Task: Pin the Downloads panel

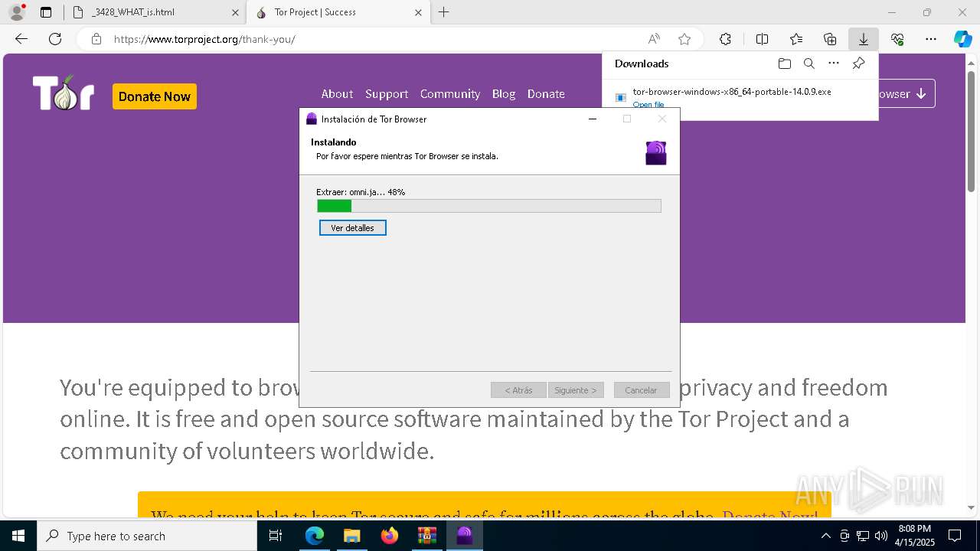Action: tap(859, 64)
